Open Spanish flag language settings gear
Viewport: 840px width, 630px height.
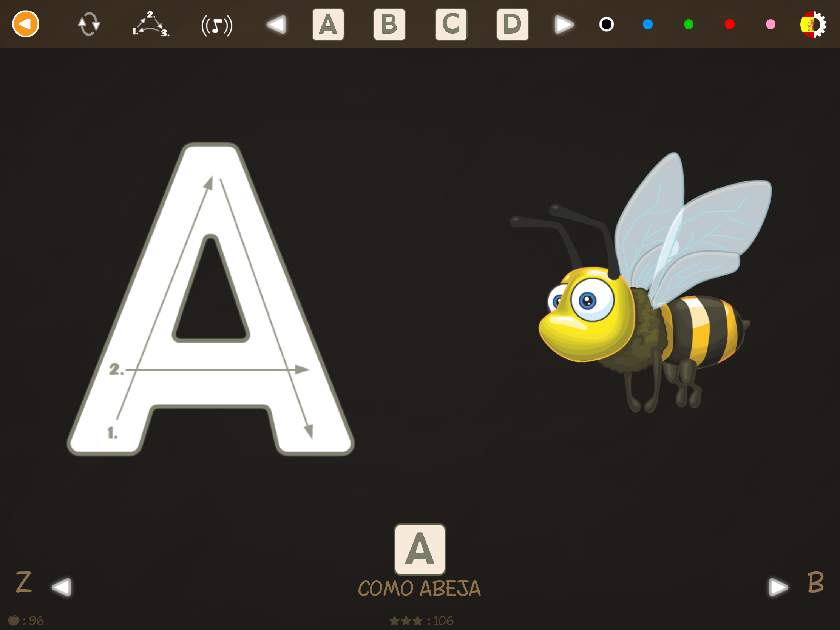point(813,24)
